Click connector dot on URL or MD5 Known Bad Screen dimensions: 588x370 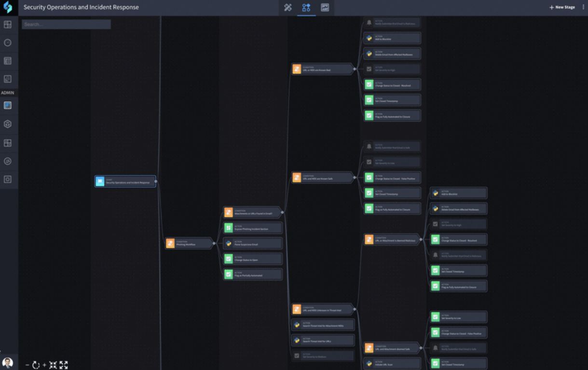click(x=354, y=69)
